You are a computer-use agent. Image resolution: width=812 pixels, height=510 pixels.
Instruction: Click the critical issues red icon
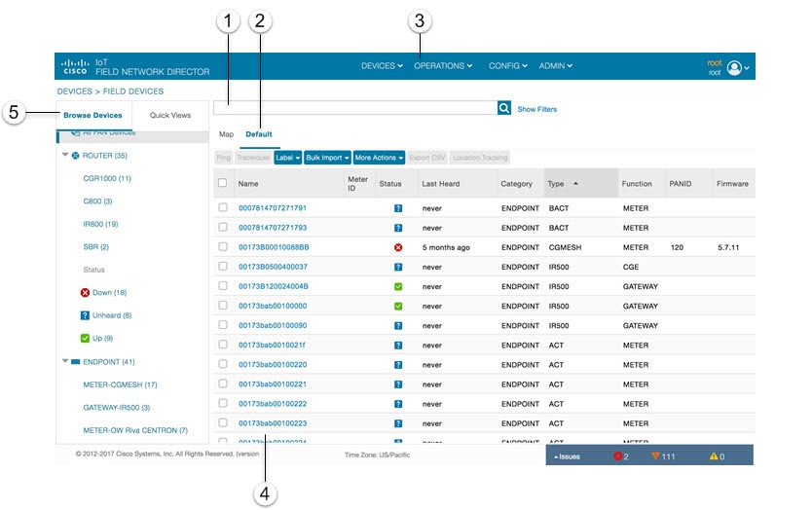click(x=617, y=456)
